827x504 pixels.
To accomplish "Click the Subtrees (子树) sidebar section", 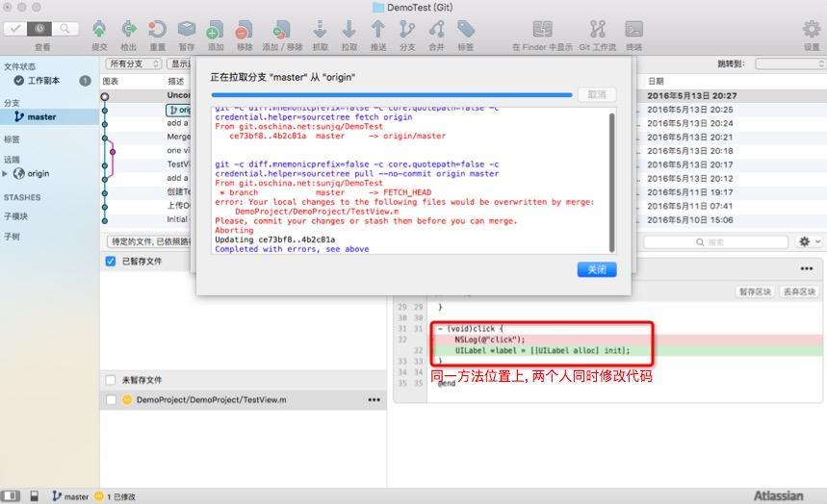I will [x=13, y=237].
